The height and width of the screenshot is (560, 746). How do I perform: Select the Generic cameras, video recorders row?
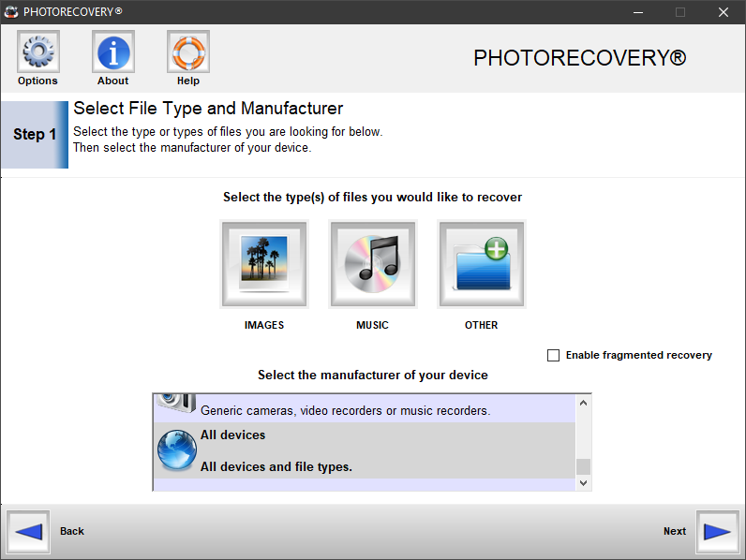click(365, 408)
